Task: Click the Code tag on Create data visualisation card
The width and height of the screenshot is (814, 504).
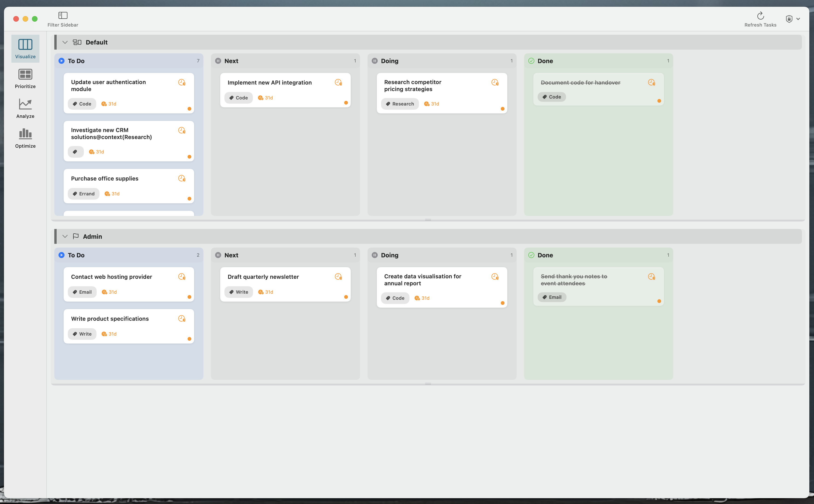Action: tap(395, 298)
